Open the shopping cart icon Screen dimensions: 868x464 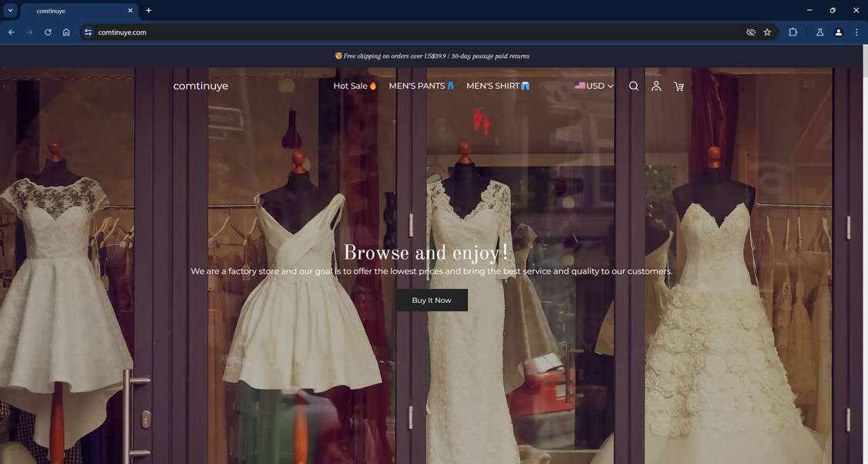(x=678, y=86)
